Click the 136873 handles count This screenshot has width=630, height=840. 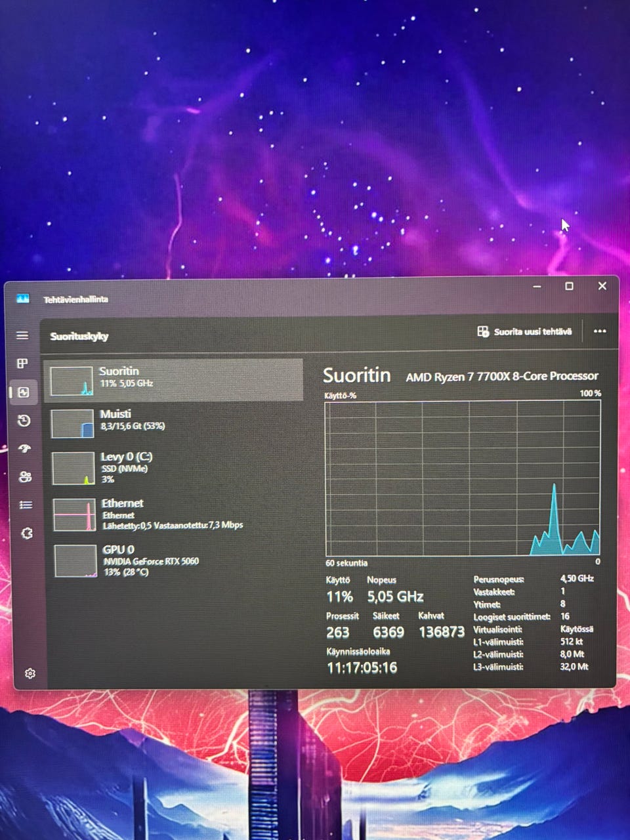tap(442, 632)
